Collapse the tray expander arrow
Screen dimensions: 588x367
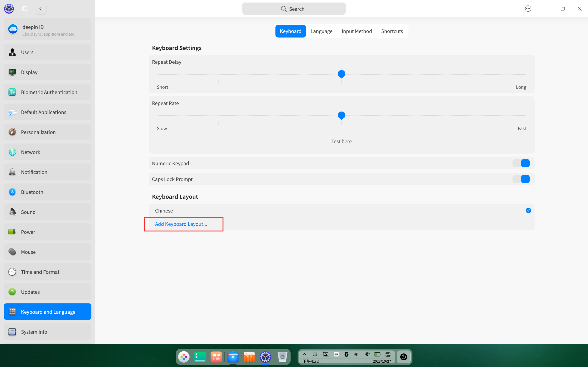[x=304, y=354]
